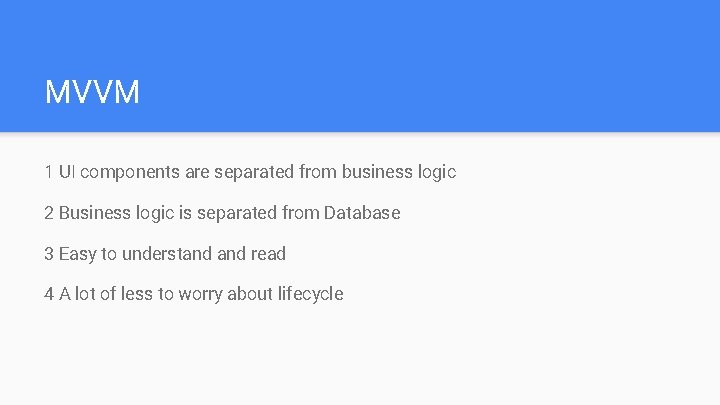Click the number 3 at the third point

49,254
